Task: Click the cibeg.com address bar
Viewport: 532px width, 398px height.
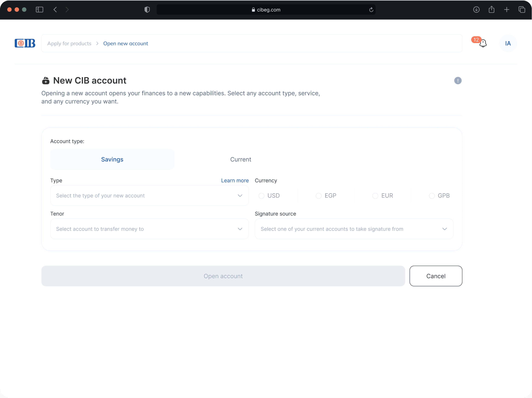Action: coord(266,10)
